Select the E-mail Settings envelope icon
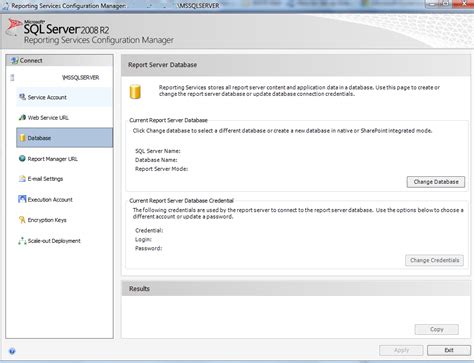Image resolution: width=474 pixels, height=363 pixels. [x=22, y=179]
